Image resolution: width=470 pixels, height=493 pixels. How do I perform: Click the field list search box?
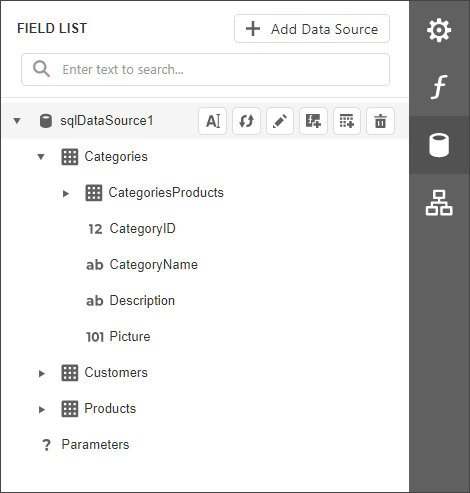pyautogui.click(x=205, y=69)
